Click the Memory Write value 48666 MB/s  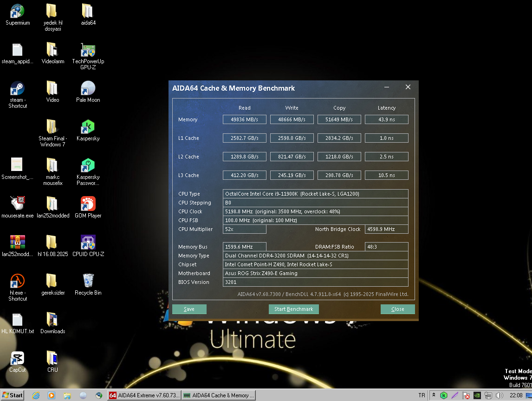click(292, 119)
